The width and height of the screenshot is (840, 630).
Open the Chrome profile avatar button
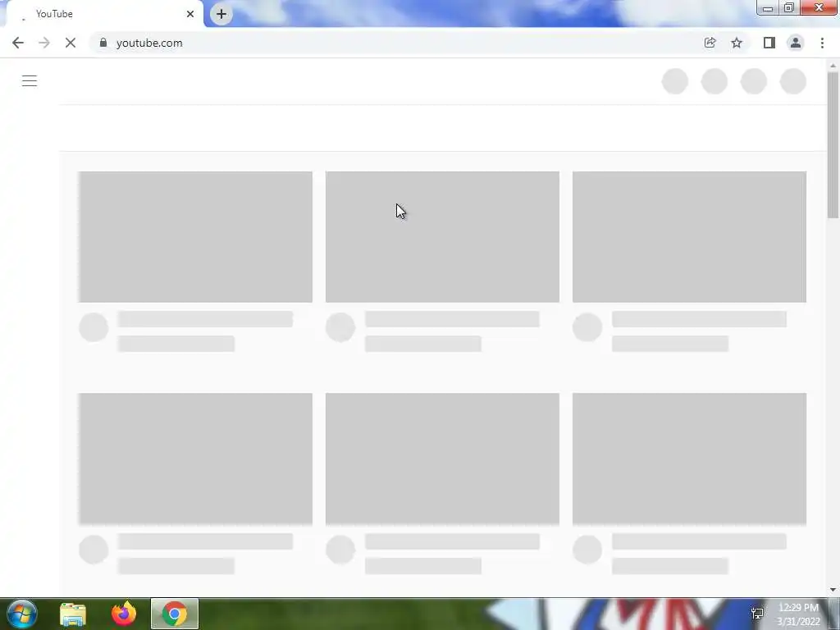pyautogui.click(x=796, y=43)
